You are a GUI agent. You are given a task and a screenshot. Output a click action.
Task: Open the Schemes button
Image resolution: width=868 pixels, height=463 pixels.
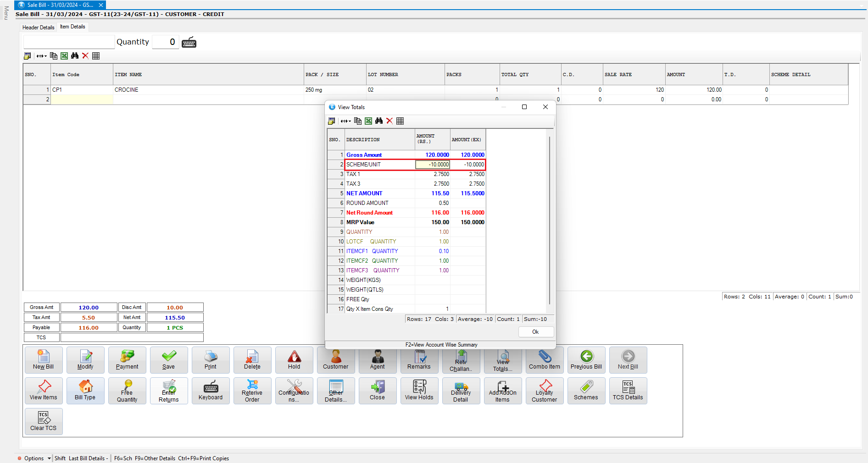pos(586,391)
